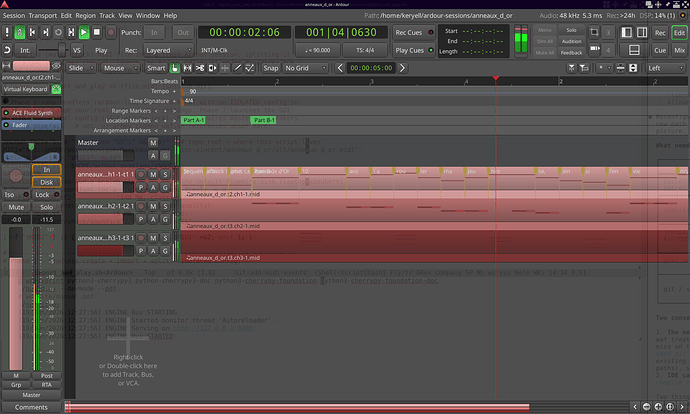
Task: Select the Draw pencil tool
Action: [x=237, y=68]
